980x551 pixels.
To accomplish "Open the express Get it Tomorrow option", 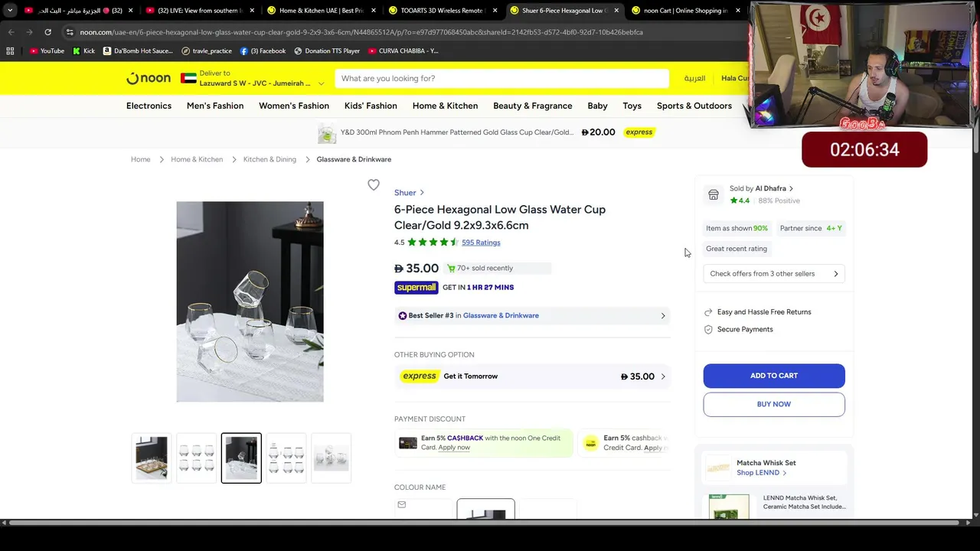I will pos(532,377).
